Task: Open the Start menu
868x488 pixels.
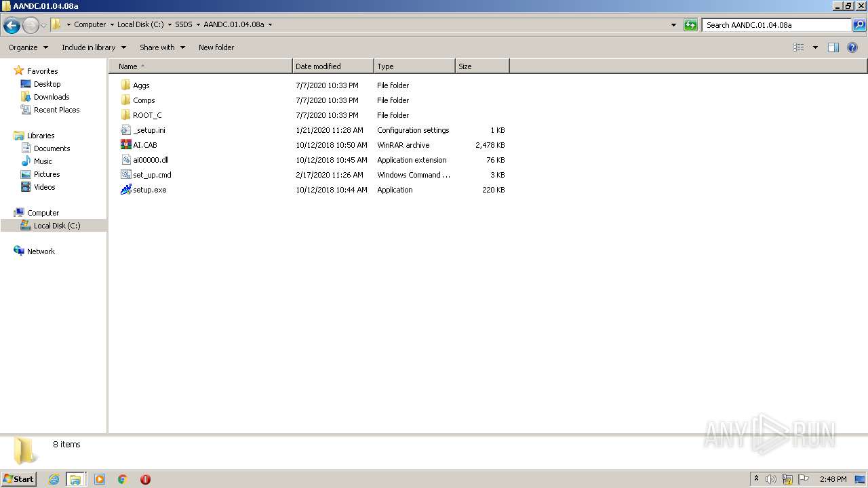Action: 18,479
